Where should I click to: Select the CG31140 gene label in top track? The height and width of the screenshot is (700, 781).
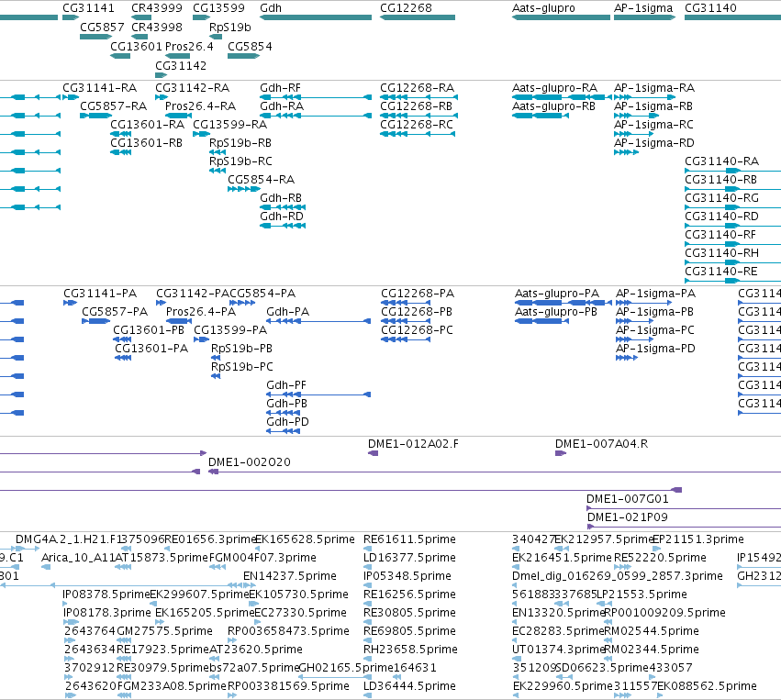[x=710, y=8]
